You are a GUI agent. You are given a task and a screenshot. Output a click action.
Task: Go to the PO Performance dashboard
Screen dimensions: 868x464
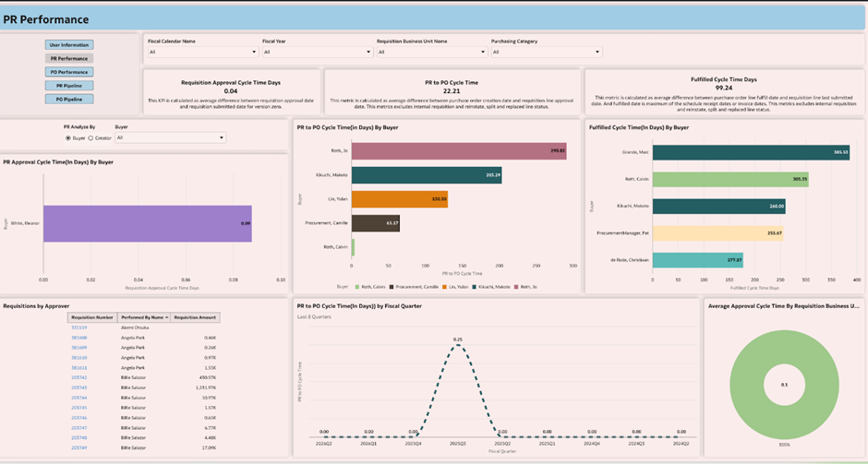pos(69,72)
